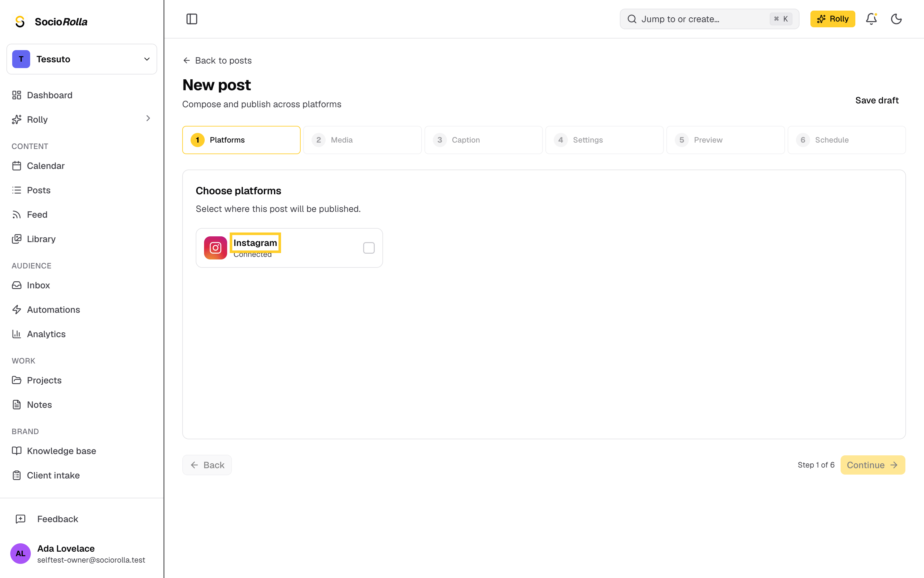
Task: Open Inbox in the sidebar
Action: click(82, 285)
